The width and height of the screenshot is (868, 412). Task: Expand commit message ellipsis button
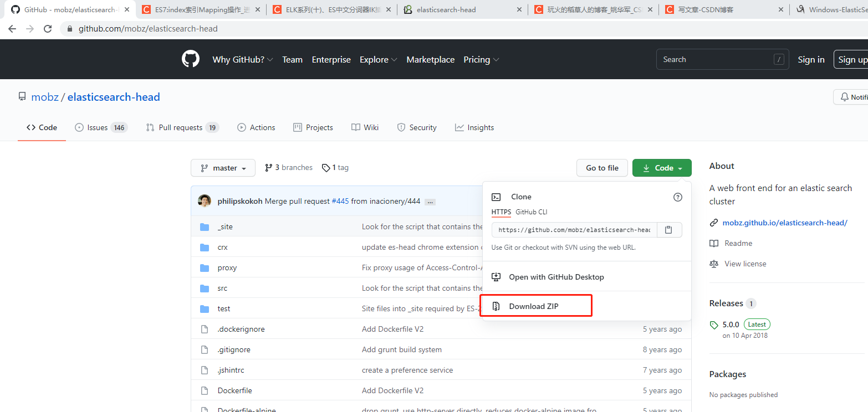click(430, 202)
